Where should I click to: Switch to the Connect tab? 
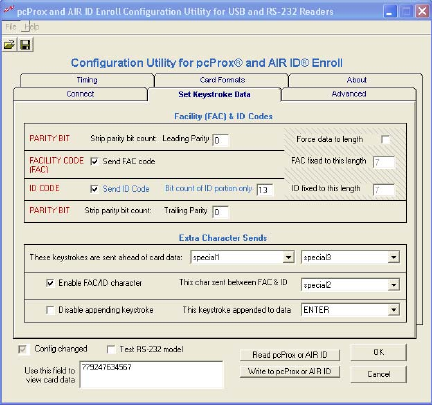80,94
